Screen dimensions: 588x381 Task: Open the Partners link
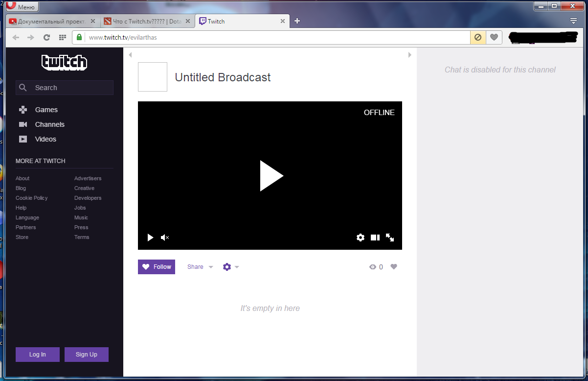click(x=26, y=227)
